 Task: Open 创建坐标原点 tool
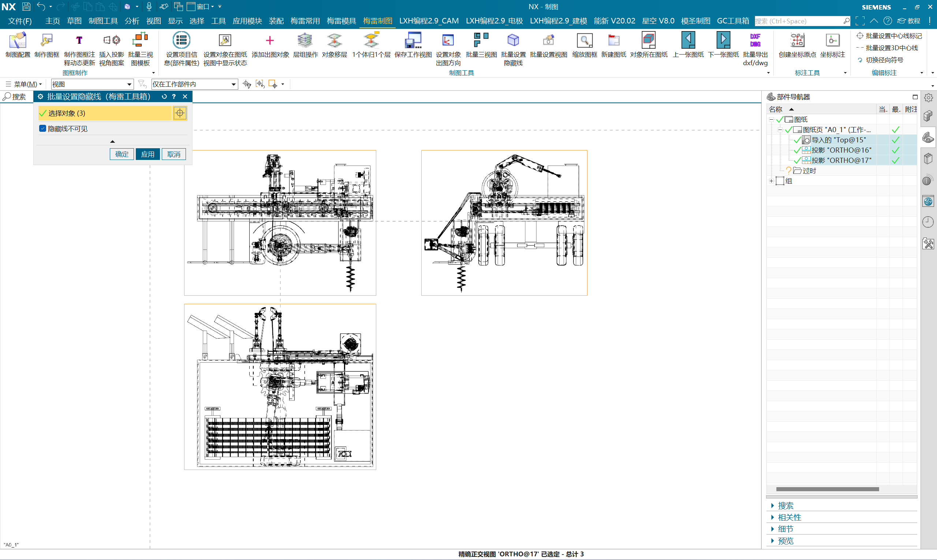pos(798,45)
